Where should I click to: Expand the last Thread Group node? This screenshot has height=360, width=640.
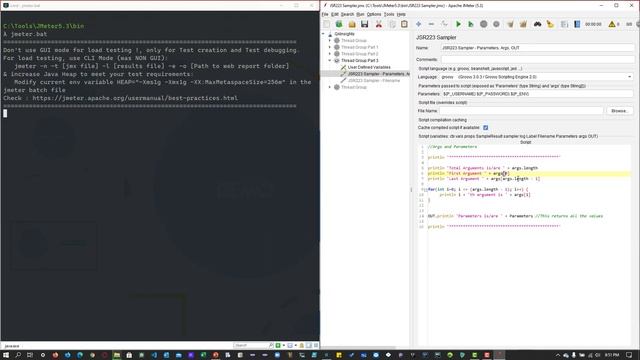[330, 87]
